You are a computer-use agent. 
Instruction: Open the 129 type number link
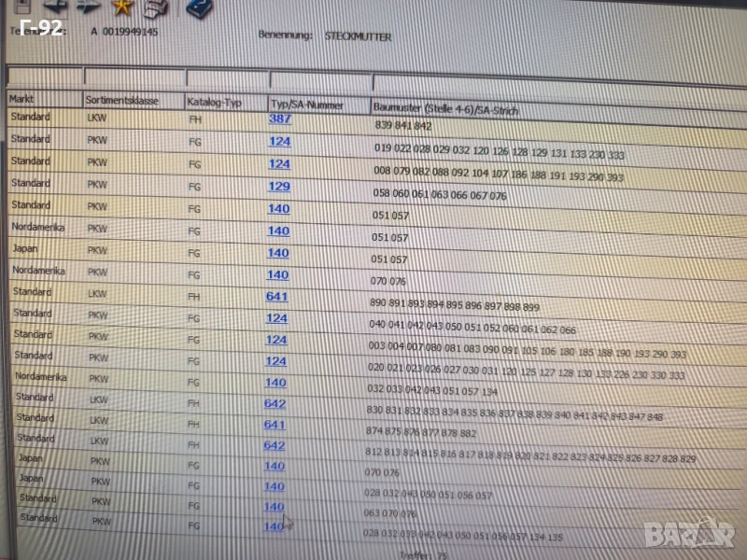[279, 187]
